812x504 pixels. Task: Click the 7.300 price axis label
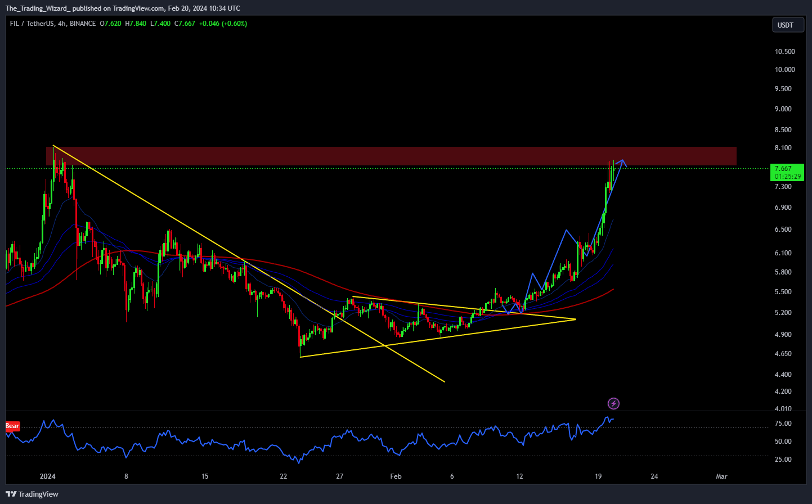tap(783, 187)
